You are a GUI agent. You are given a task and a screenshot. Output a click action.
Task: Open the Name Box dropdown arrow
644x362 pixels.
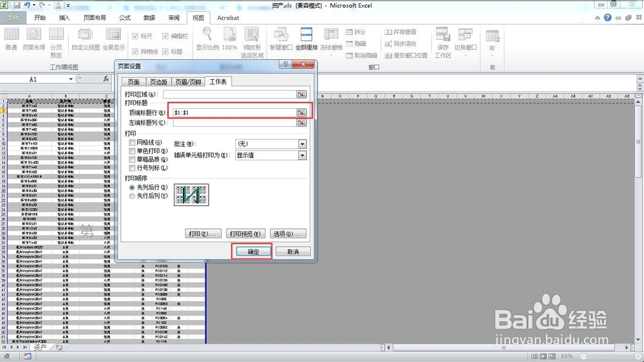coord(71,79)
